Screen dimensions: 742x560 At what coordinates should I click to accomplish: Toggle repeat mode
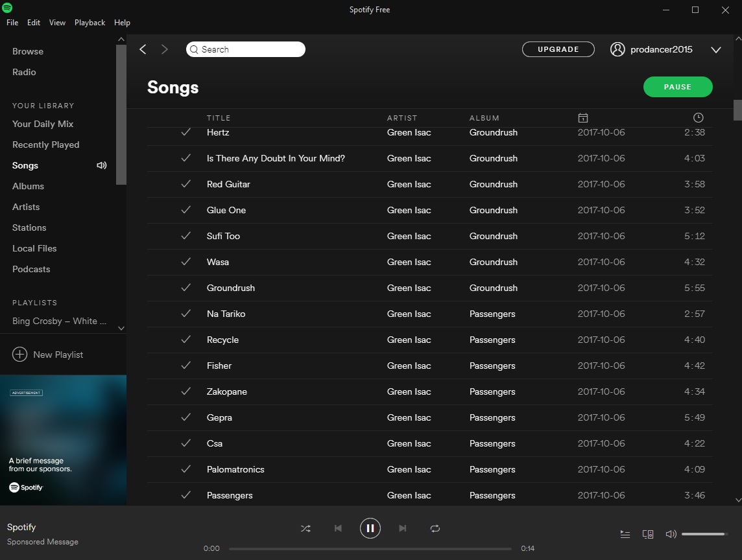[x=435, y=528]
